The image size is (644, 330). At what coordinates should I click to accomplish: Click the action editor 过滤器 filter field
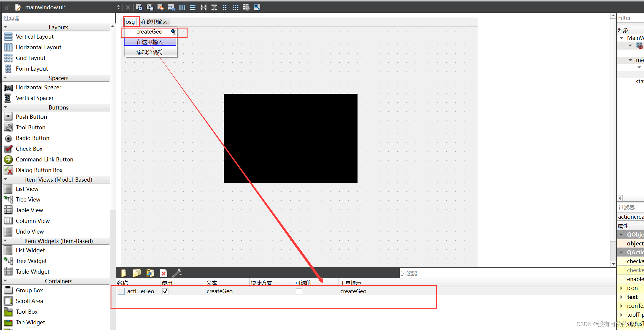pos(505,273)
